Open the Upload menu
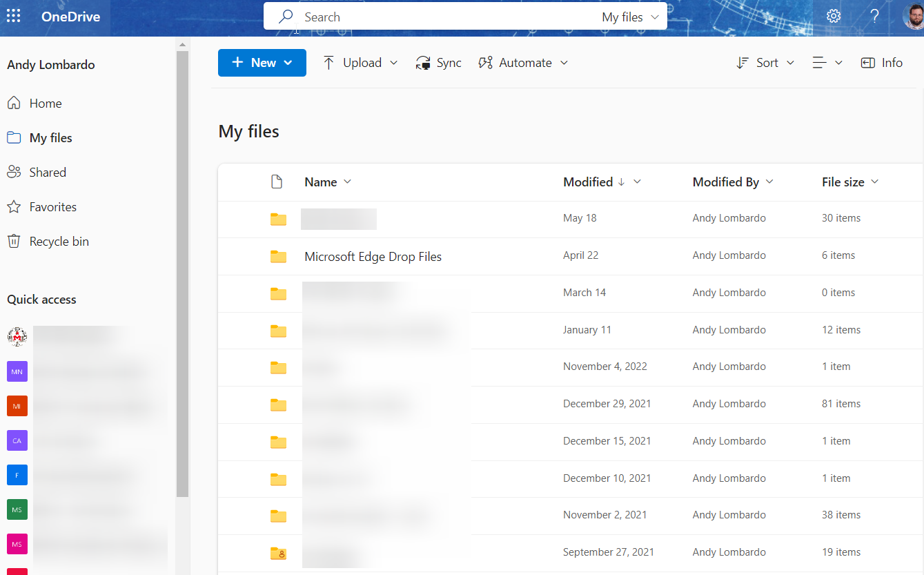This screenshot has height=575, width=924. [361, 63]
